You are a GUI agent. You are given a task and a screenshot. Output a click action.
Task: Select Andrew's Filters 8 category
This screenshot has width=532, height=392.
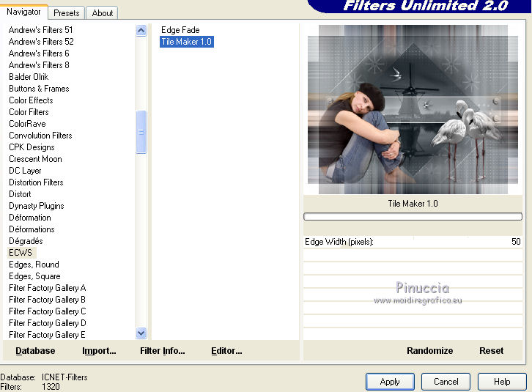tap(39, 64)
